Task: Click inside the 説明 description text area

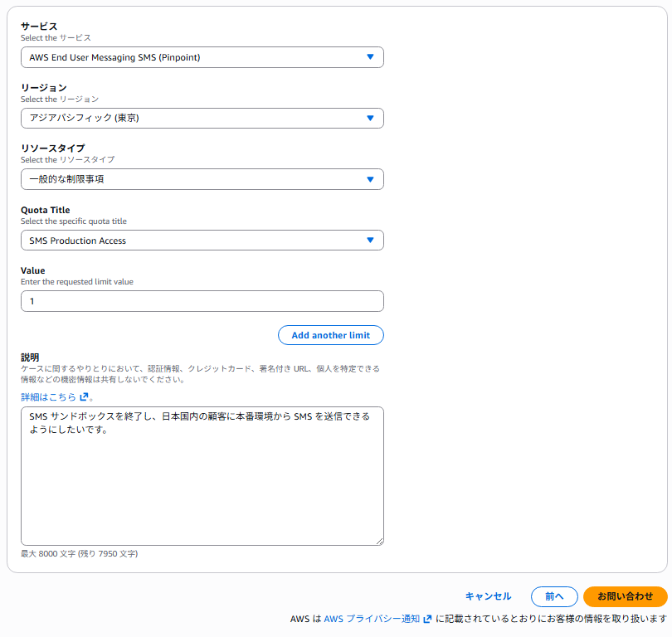Action: 202,489
